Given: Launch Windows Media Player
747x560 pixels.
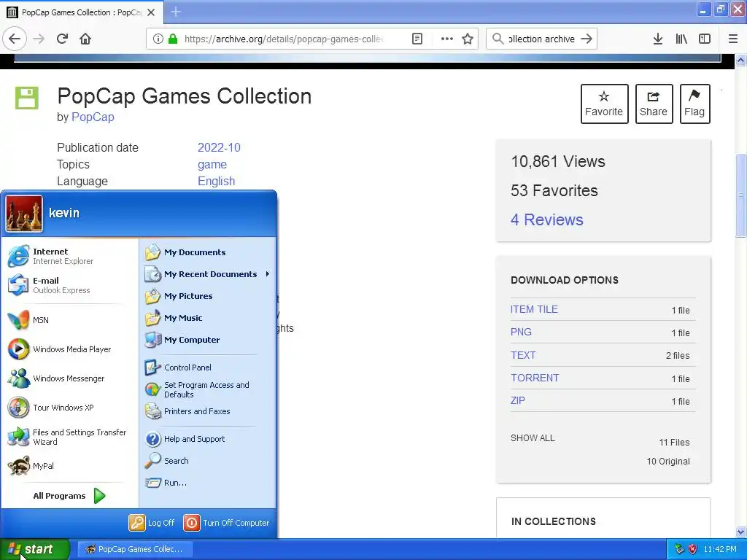Looking at the screenshot, I should (69, 349).
